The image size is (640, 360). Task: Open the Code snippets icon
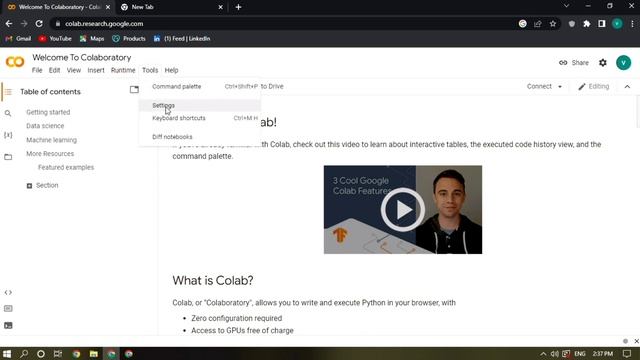pyautogui.click(x=8, y=292)
